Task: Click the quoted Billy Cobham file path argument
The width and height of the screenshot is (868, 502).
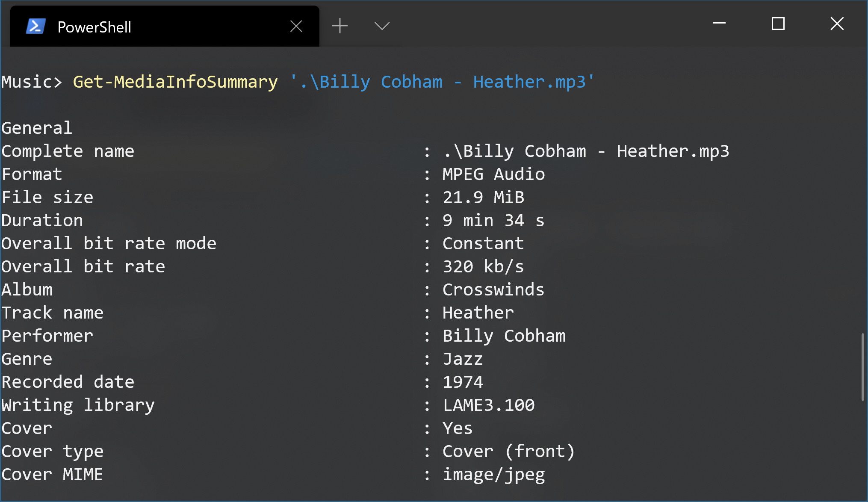Action: click(x=442, y=82)
